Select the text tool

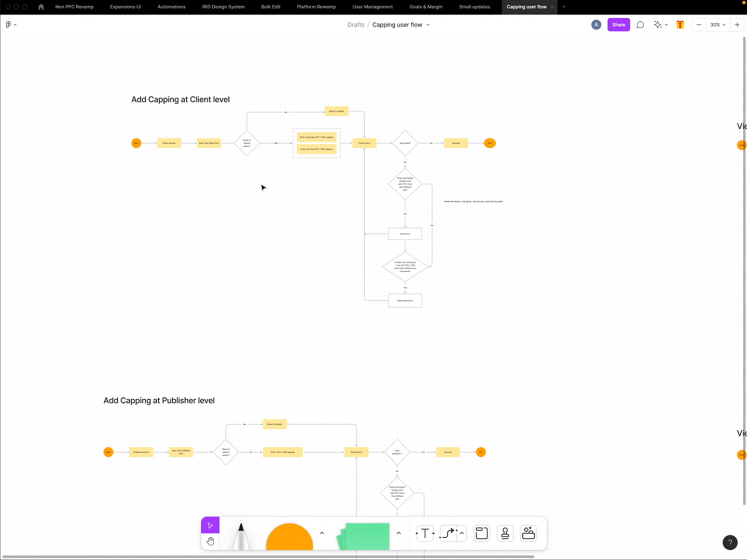tap(425, 533)
